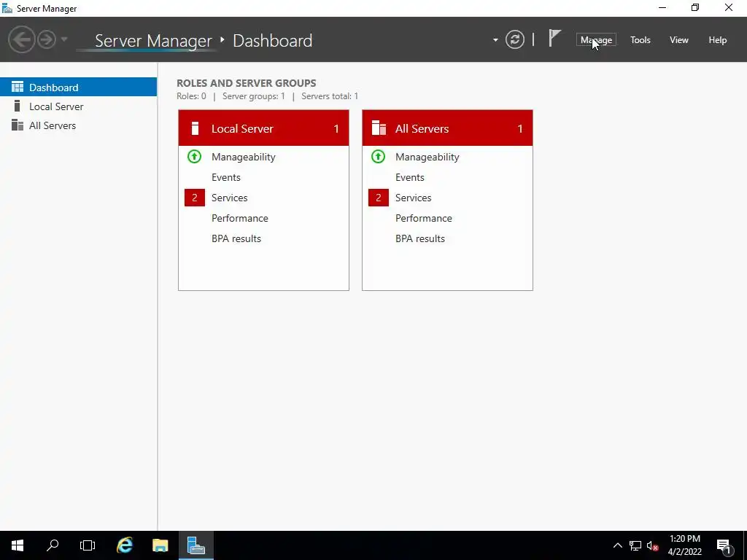Viewport: 747px width, 560px height.
Task: Open Events in Local Server tile
Action: point(226,177)
